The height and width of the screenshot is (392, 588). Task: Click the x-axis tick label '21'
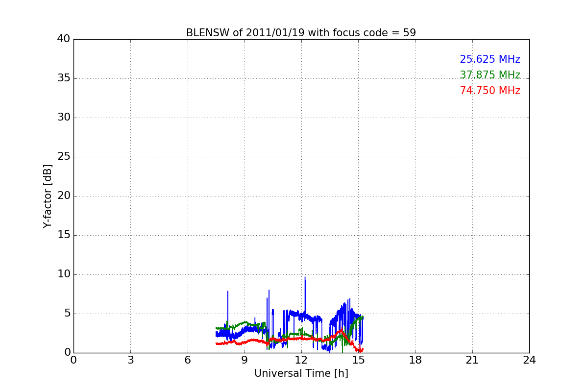(x=472, y=361)
